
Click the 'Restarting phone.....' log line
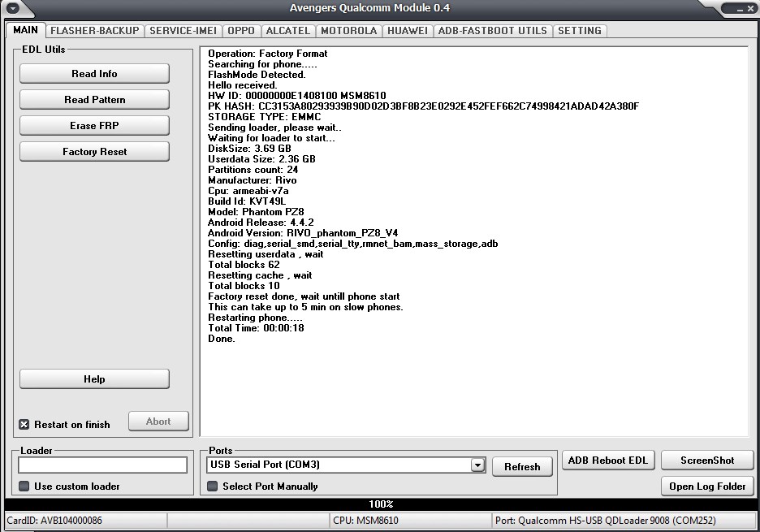coord(256,318)
